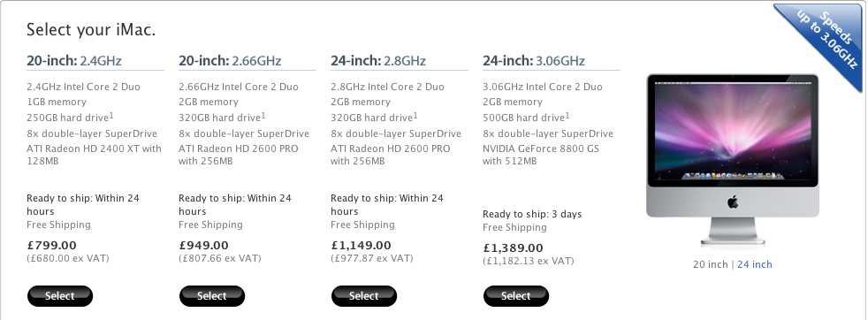The height and width of the screenshot is (320, 868).
Task: Click the iMac product image
Action: click(x=733, y=161)
